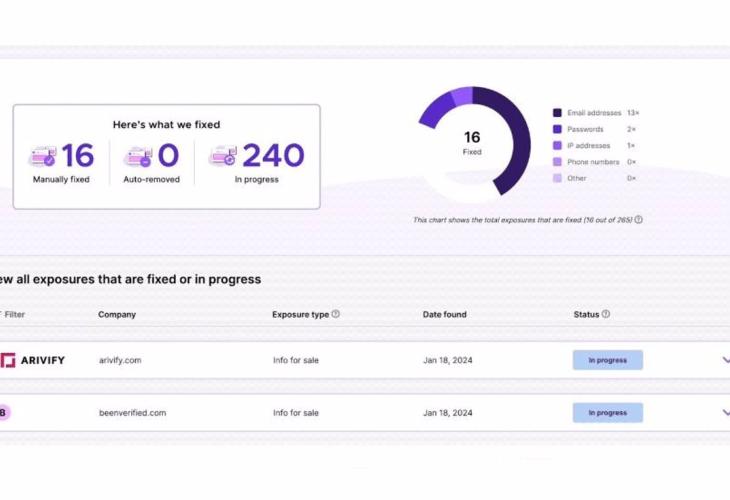Click the Auto-removed icon
This screenshot has width=730, height=500.
pyautogui.click(x=137, y=157)
